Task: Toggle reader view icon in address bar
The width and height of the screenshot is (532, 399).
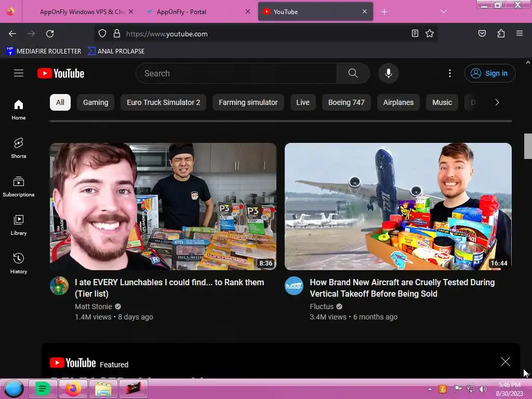Action: 415,34
